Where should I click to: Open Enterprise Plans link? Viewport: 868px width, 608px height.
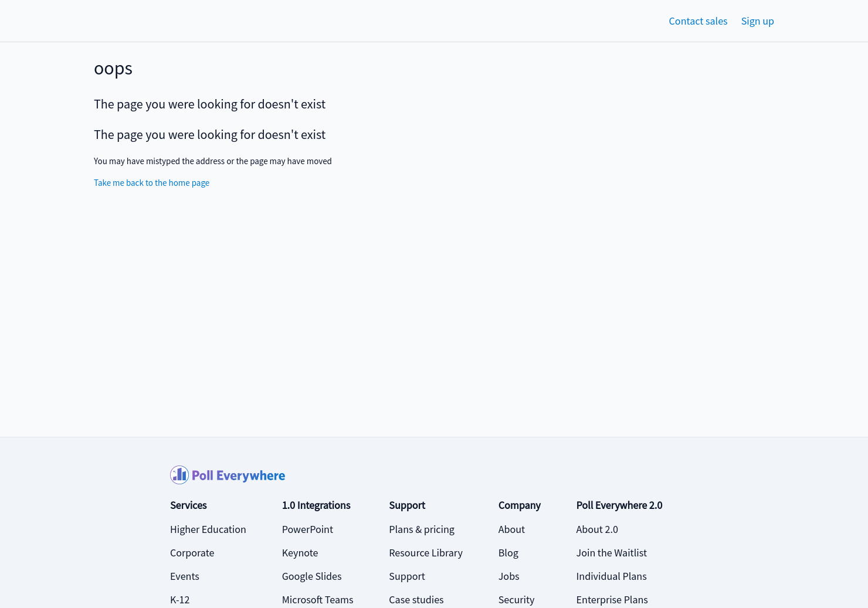coord(612,600)
